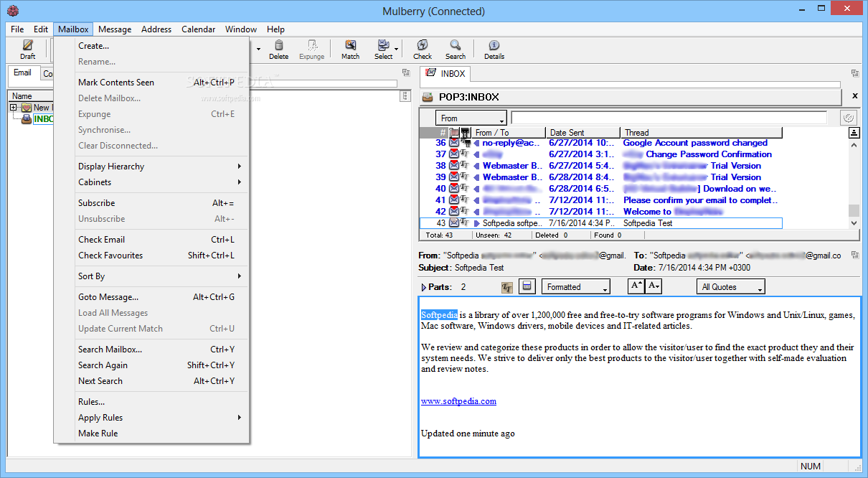
Task: Click the grayed Expunge toolbar icon
Action: [x=312, y=45]
